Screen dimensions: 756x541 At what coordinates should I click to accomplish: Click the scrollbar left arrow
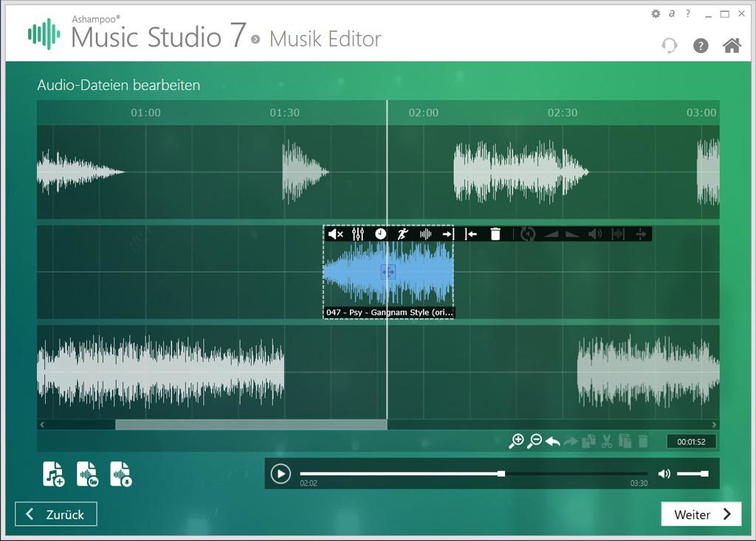tap(42, 425)
